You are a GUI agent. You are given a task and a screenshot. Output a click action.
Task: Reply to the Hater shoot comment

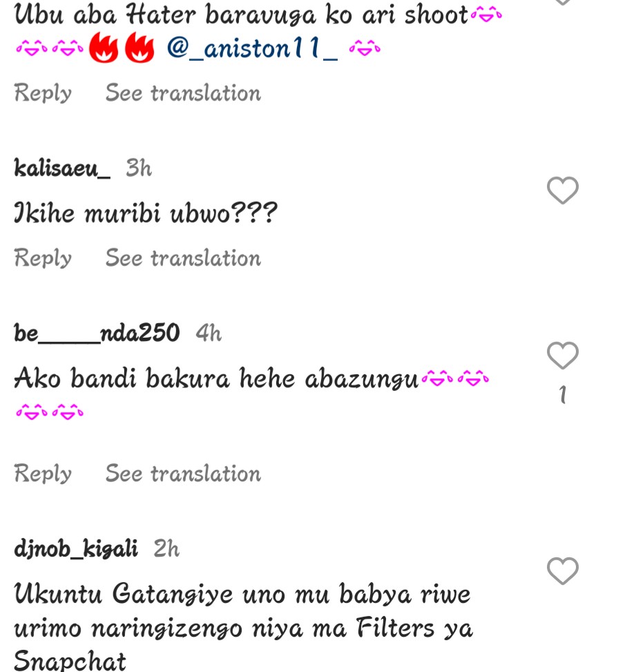coord(43,93)
